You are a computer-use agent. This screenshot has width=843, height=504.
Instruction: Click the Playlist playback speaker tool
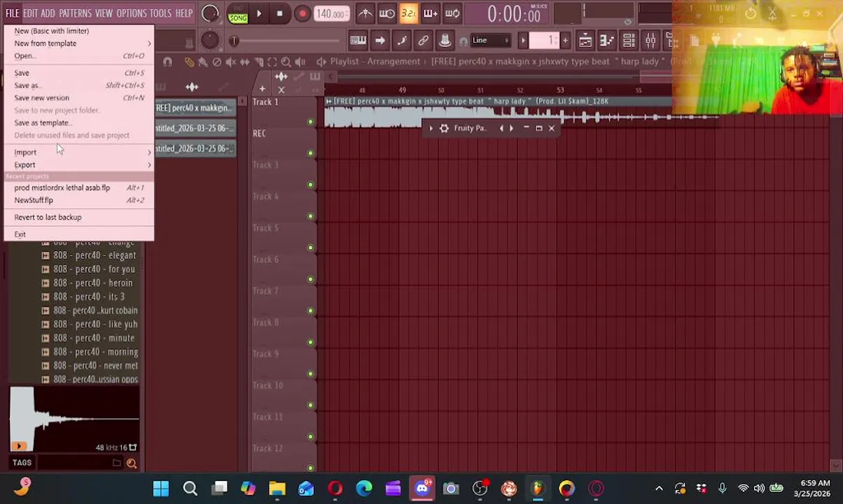click(300, 62)
